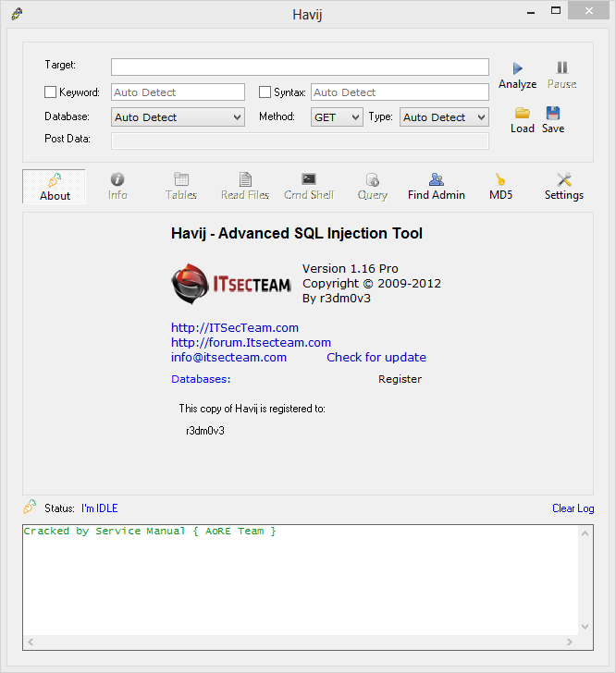Click the log scroll-right arrow
The height and width of the screenshot is (673, 616).
570,642
